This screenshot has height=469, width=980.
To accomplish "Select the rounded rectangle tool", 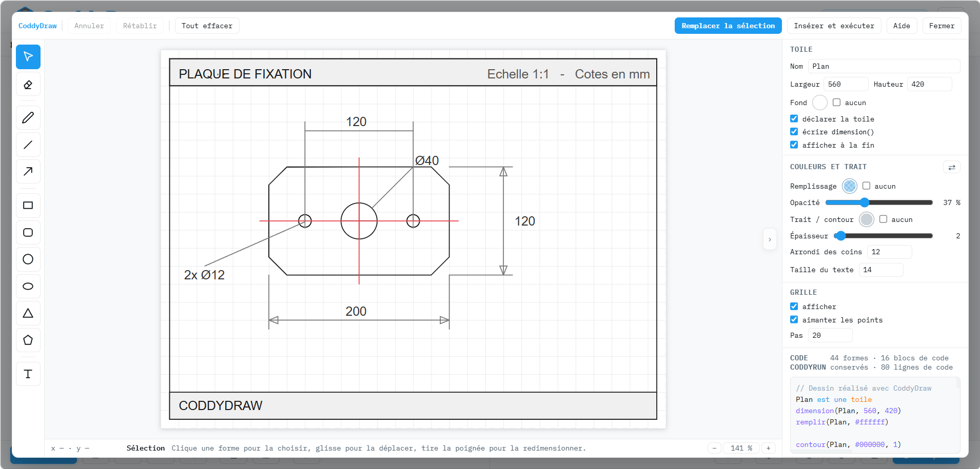I will tap(28, 233).
